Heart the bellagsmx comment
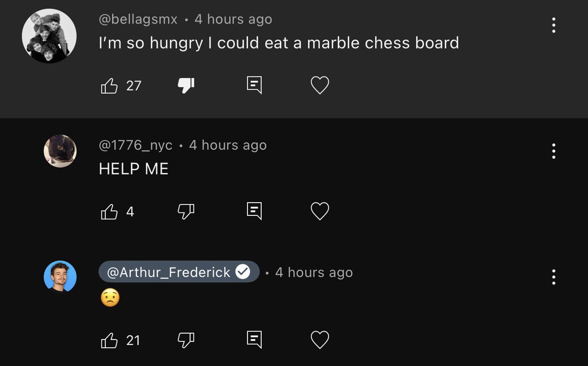 pyautogui.click(x=320, y=86)
